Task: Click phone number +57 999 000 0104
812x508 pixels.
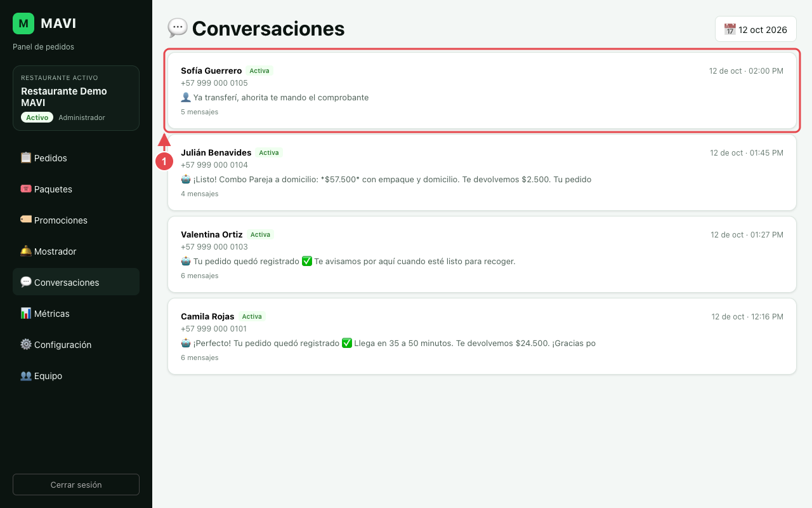Action: click(214, 164)
